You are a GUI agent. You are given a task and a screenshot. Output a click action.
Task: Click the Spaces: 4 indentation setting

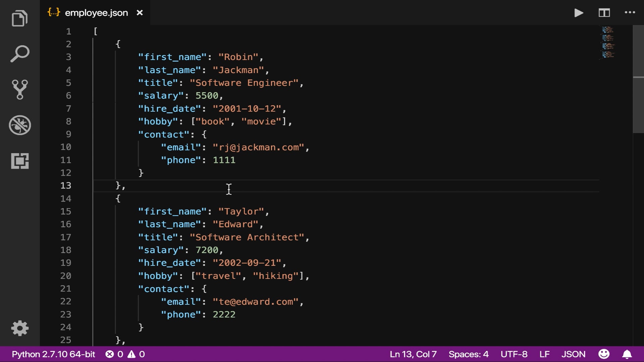click(468, 354)
